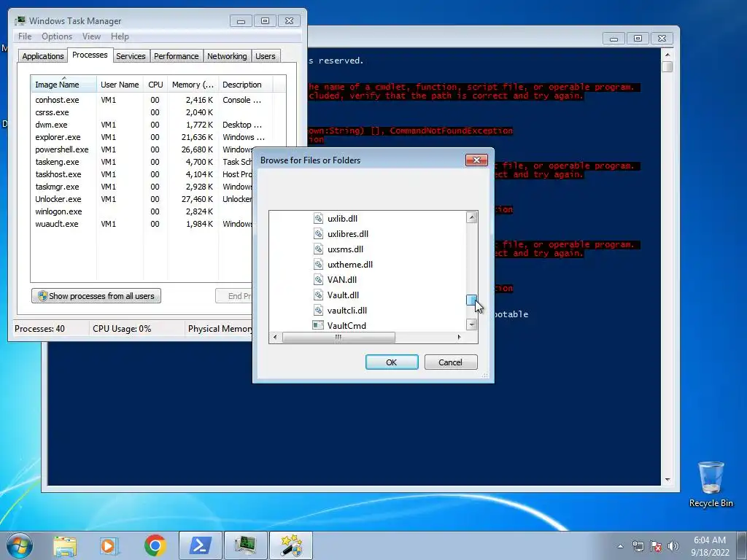This screenshot has width=747, height=560.
Task: Sort processes by Memory column
Action: [193, 85]
